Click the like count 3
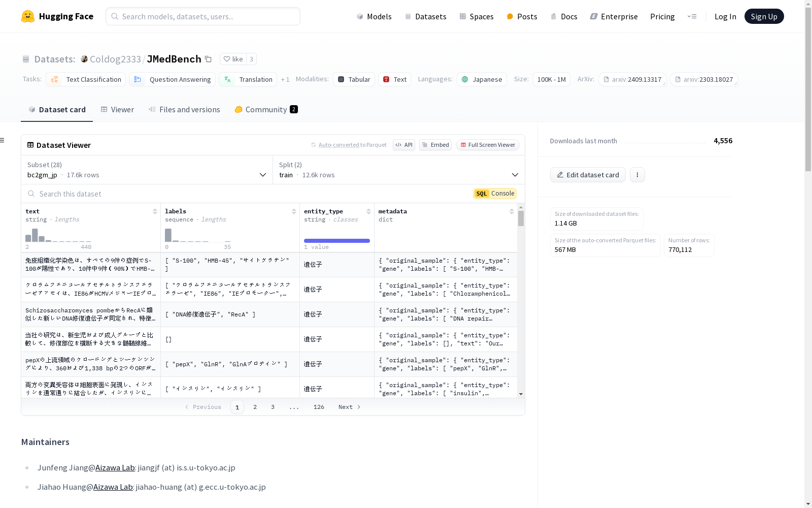This screenshot has height=508, width=812. (251, 59)
